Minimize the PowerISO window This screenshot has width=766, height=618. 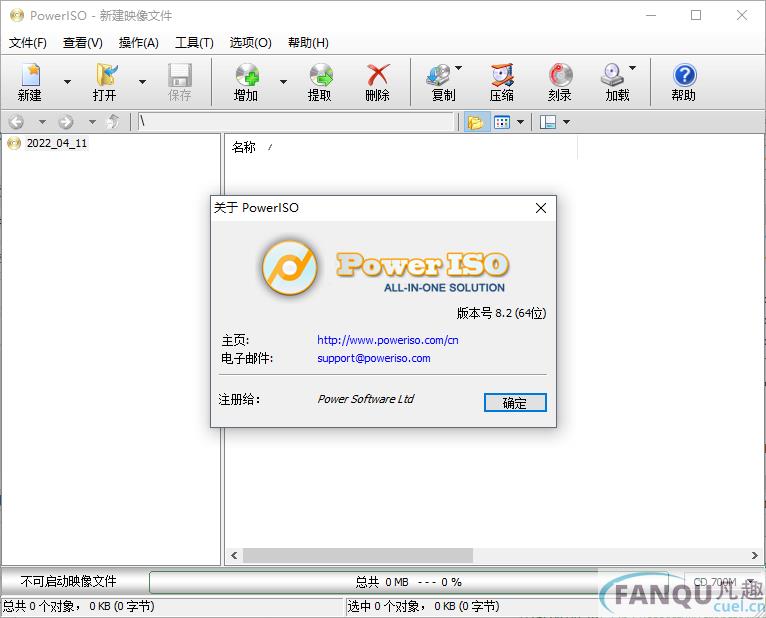coord(651,16)
